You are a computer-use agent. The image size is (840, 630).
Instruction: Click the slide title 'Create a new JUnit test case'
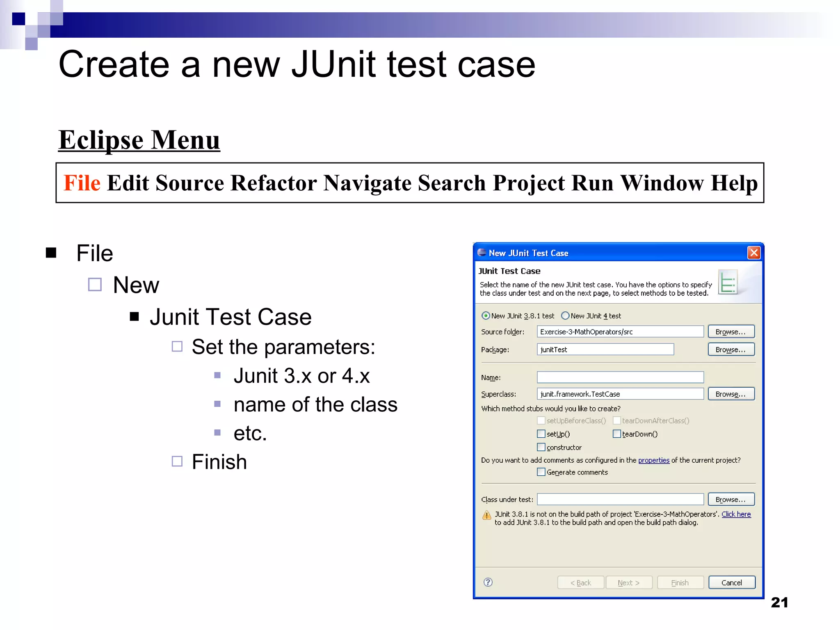(x=297, y=64)
